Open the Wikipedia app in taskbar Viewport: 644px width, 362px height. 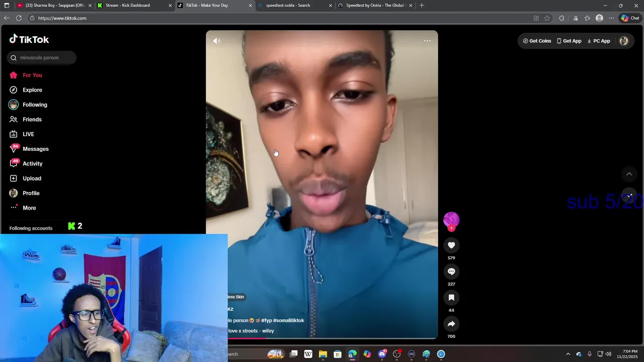click(308, 354)
